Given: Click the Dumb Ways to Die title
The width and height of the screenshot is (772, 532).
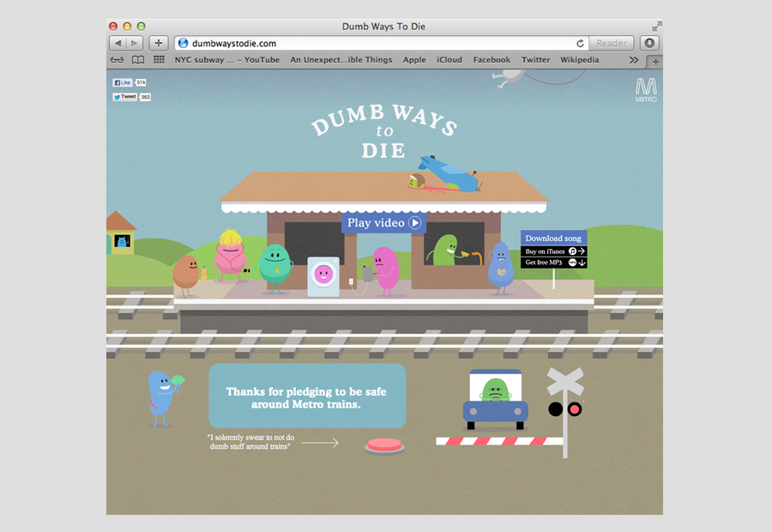Looking at the screenshot, I should tap(384, 131).
